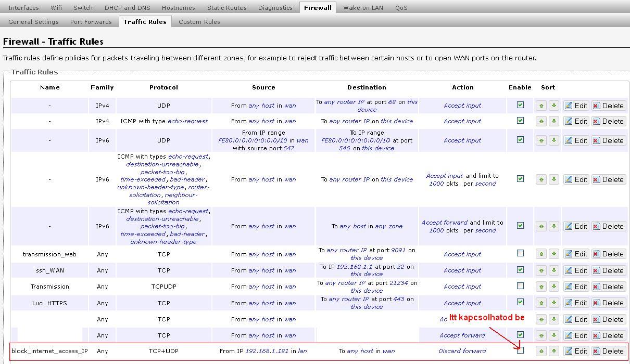Uncheck Enable for IPv6 ICMP Accept forward rule
Viewport: 630px width, 364px height.
520,225
